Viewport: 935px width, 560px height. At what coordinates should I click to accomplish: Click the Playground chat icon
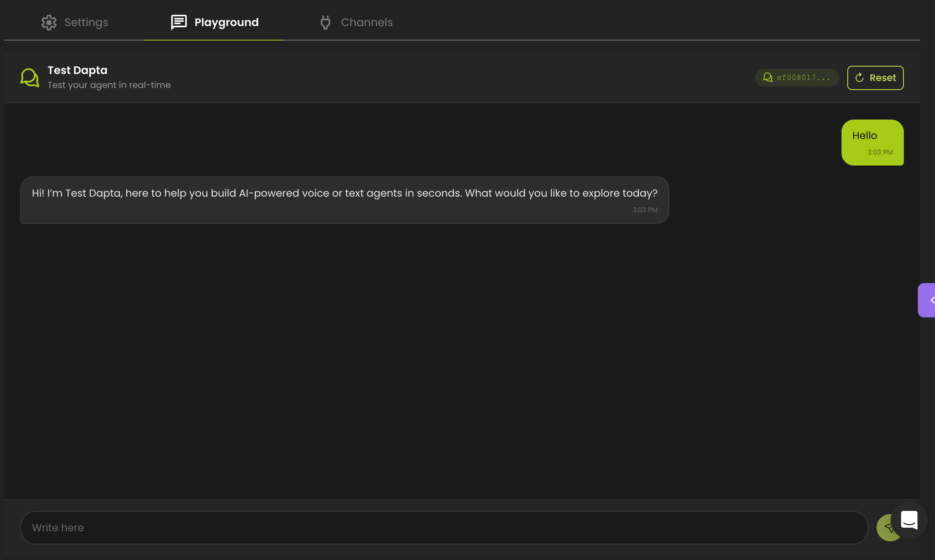179,23
